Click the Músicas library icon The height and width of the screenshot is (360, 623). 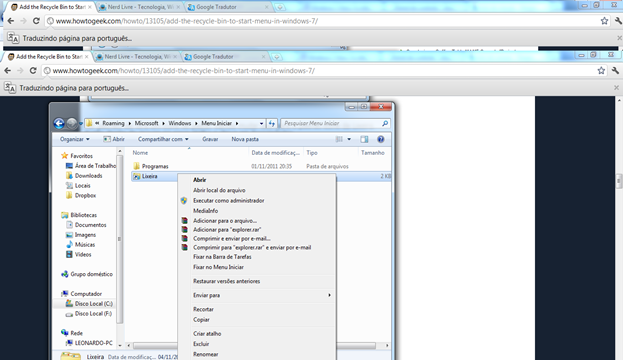pyautogui.click(x=69, y=244)
